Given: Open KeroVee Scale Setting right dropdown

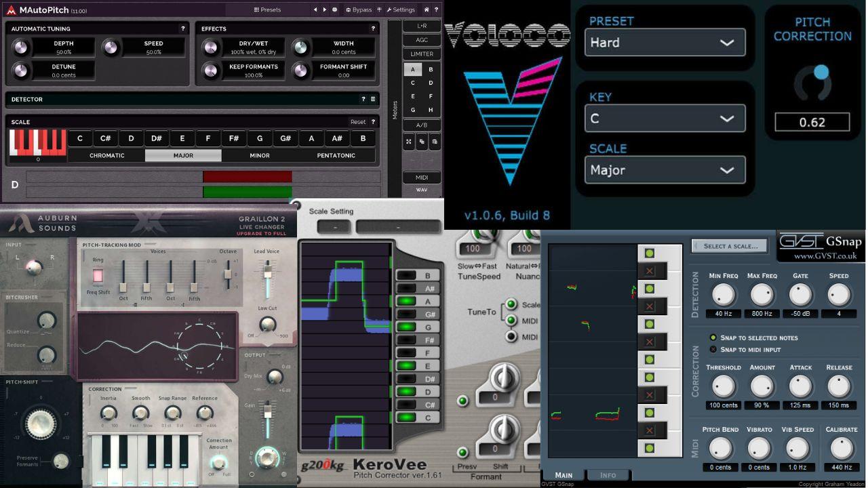Looking at the screenshot, I should click(398, 227).
